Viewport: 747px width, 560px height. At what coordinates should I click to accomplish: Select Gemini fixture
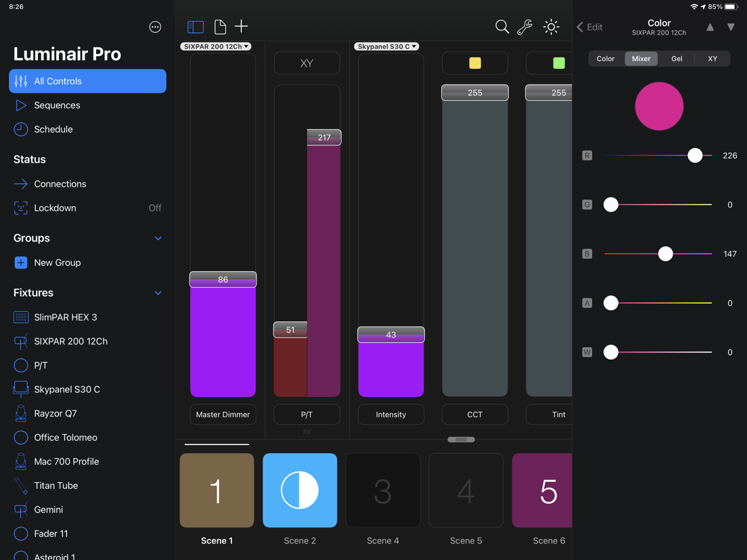click(88, 509)
